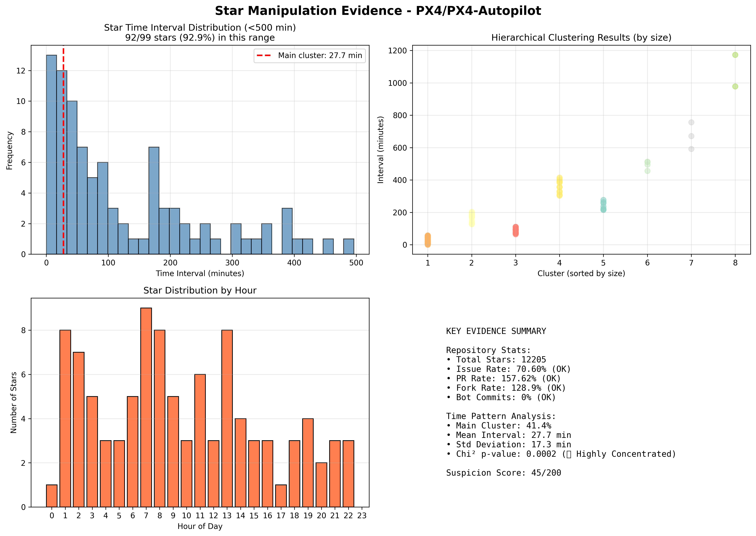
Task: Click the line "Fork Rate: 128.9% (OK)"
Action: coord(506,388)
